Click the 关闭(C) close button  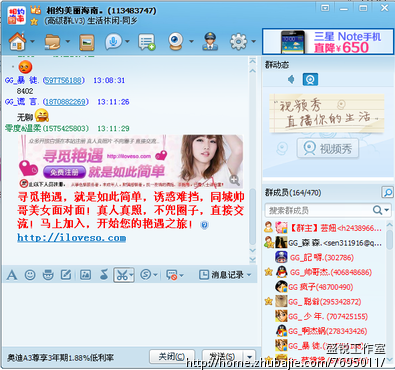tap(172, 357)
